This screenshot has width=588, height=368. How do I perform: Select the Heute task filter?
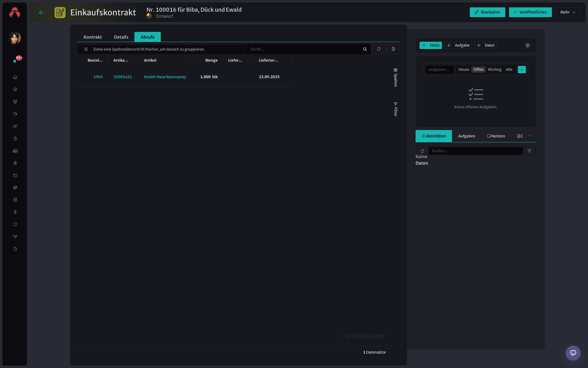[464, 70]
